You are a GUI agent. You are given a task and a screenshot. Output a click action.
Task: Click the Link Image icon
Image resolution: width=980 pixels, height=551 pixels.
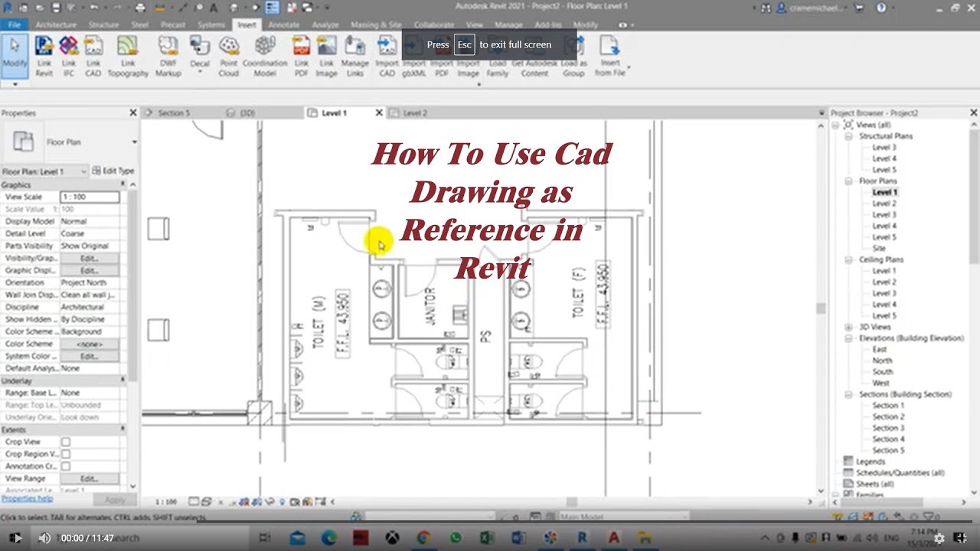click(326, 56)
